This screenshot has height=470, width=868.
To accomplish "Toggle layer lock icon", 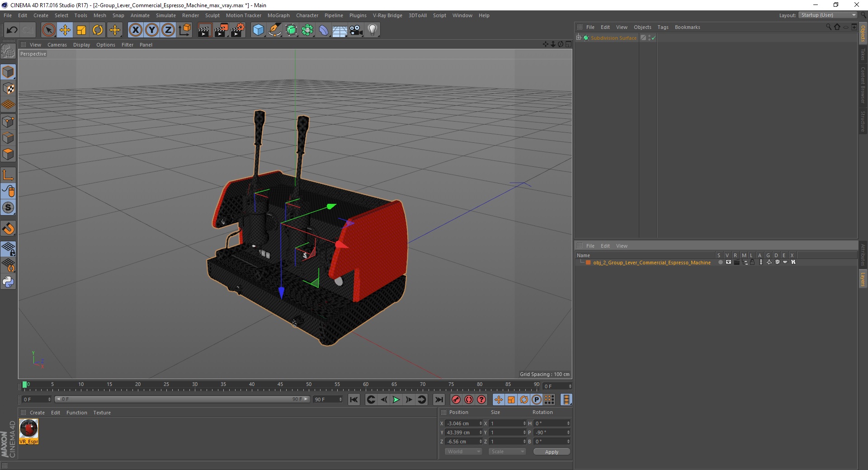I will pos(752,263).
